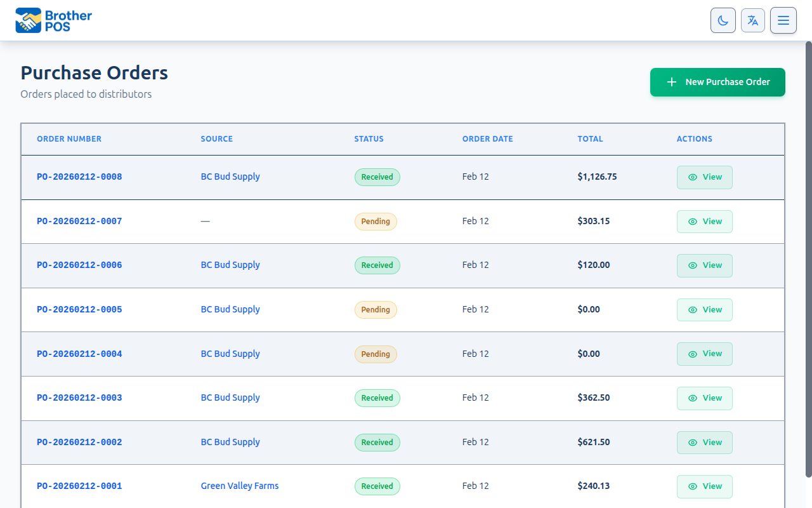This screenshot has height=508, width=812.
Task: Click the Status column header
Action: pyautogui.click(x=369, y=139)
